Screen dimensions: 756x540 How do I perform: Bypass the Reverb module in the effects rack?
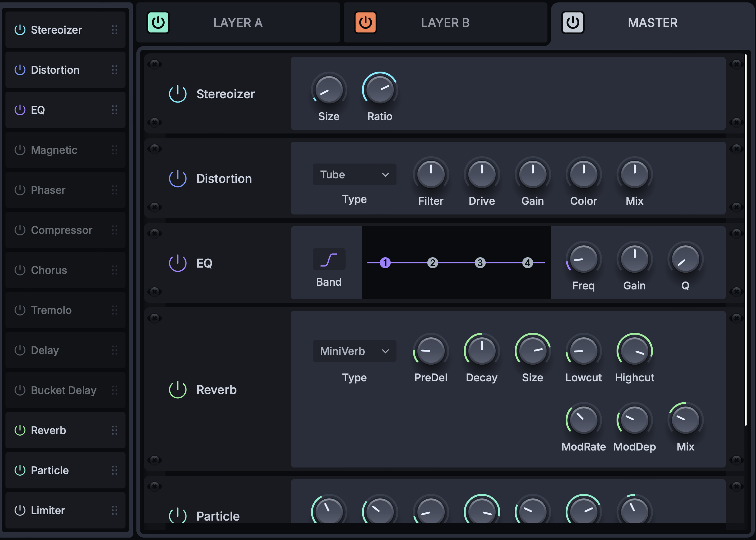point(178,389)
